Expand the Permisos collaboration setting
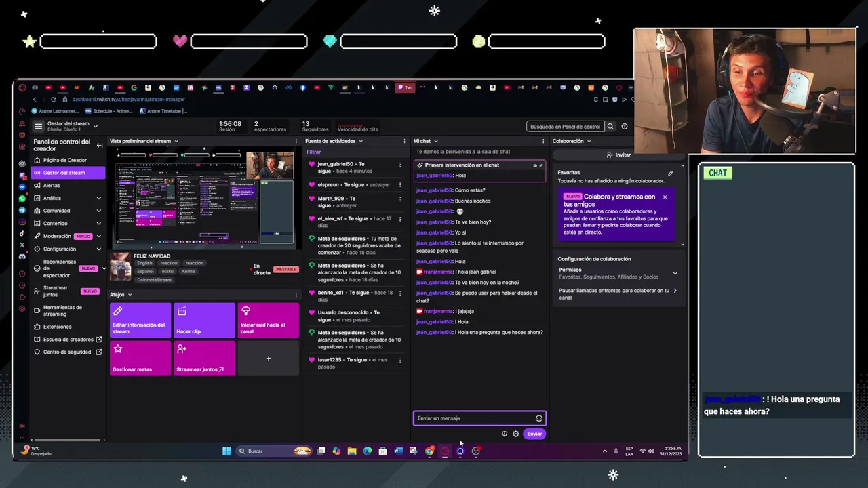The height and width of the screenshot is (488, 868). point(675,273)
